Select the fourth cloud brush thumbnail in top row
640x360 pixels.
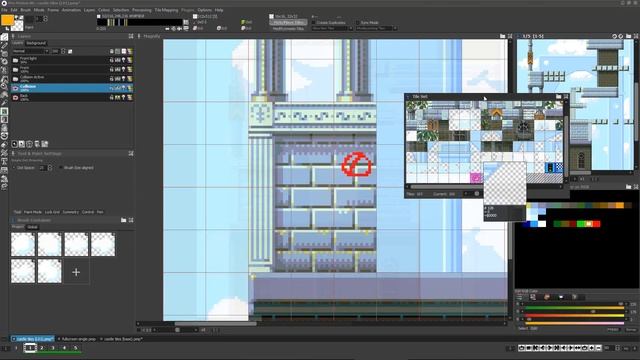(x=103, y=244)
